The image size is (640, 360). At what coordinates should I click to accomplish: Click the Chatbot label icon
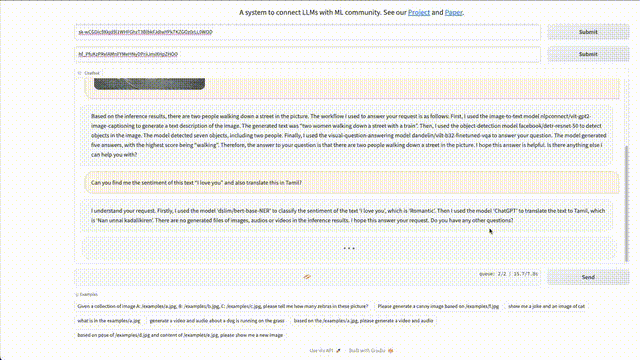(80, 73)
